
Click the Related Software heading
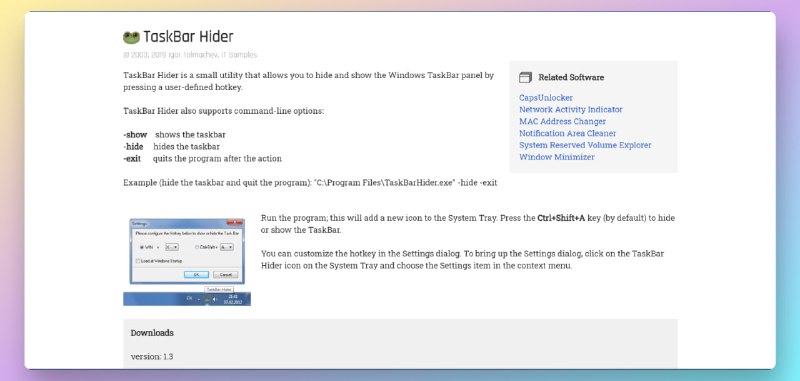point(571,78)
